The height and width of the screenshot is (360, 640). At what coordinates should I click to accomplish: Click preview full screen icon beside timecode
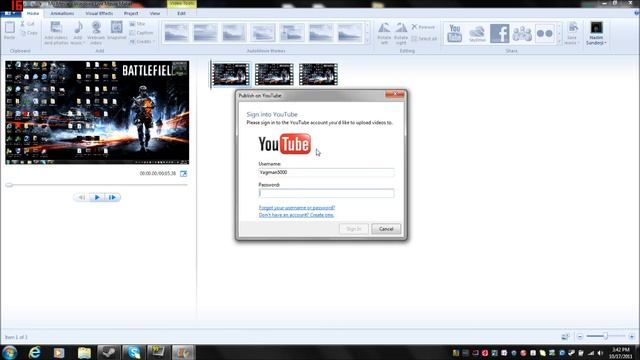point(184,174)
